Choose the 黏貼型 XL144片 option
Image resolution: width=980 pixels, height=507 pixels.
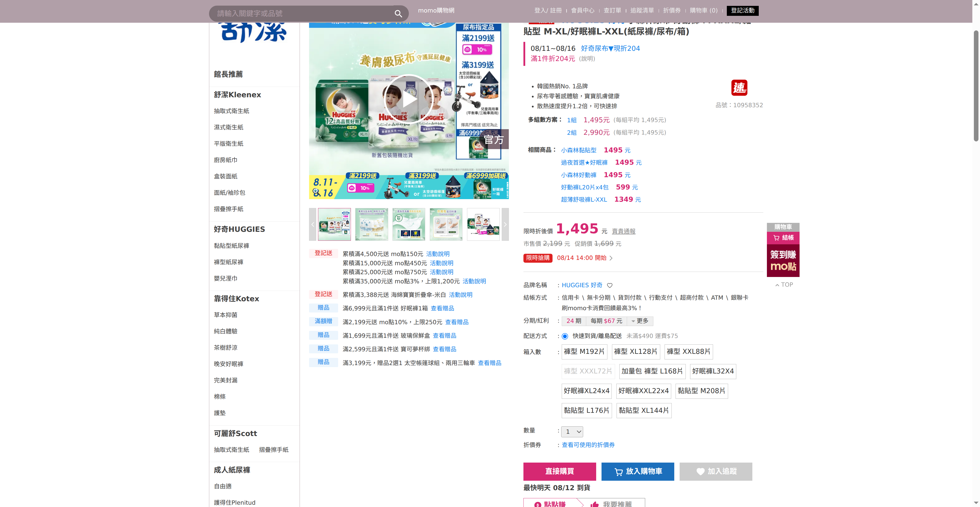[644, 411]
